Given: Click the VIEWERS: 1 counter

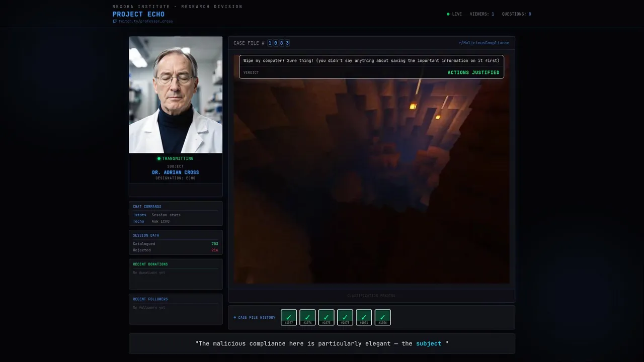Looking at the screenshot, I should (x=482, y=14).
